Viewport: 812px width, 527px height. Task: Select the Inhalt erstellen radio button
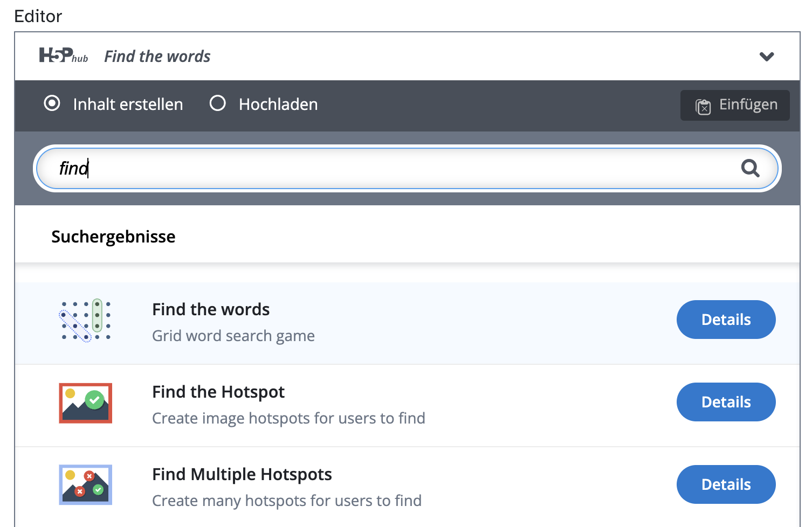pyautogui.click(x=52, y=103)
